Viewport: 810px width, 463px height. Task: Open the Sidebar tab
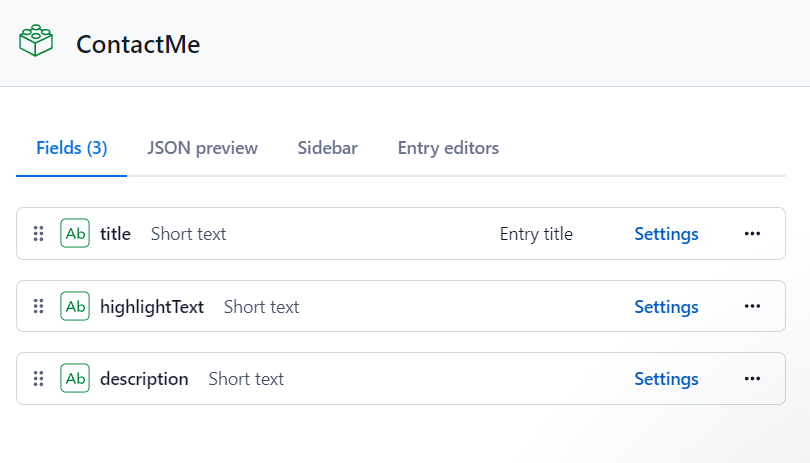327,148
